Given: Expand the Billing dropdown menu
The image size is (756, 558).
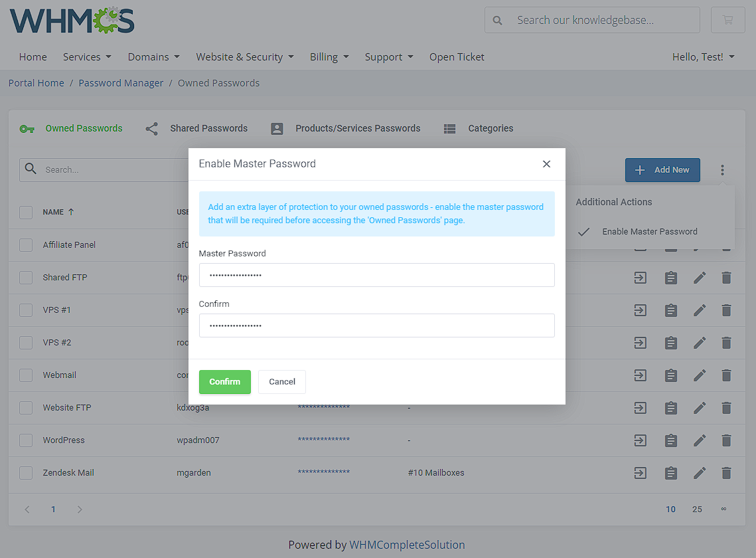Looking at the screenshot, I should [329, 57].
